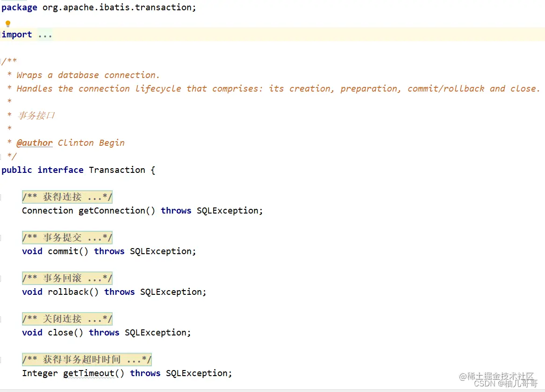Image resolution: width=545 pixels, height=392 pixels.
Task: Click 'throws' keyword on the commit line
Action: click(x=109, y=251)
